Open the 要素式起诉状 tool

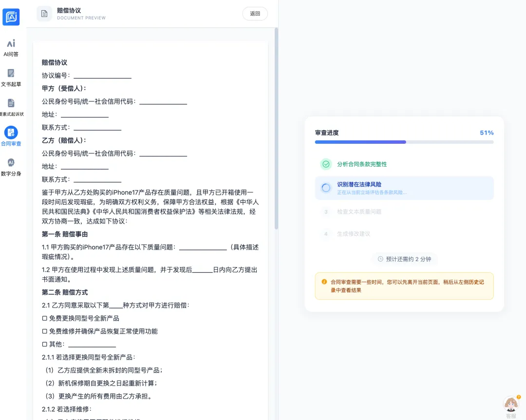click(x=11, y=106)
